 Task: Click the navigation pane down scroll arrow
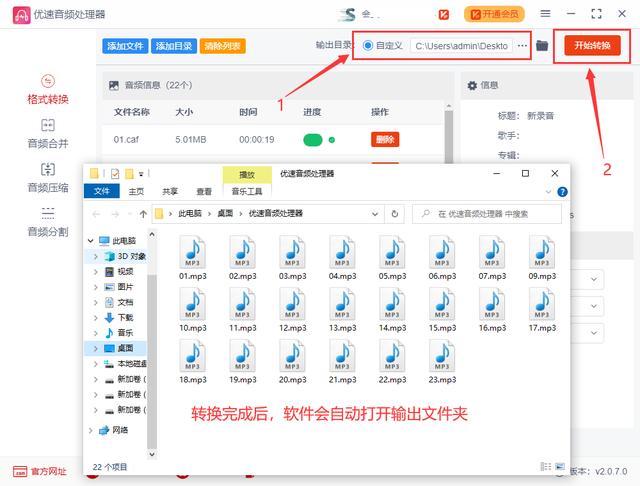coord(152,454)
